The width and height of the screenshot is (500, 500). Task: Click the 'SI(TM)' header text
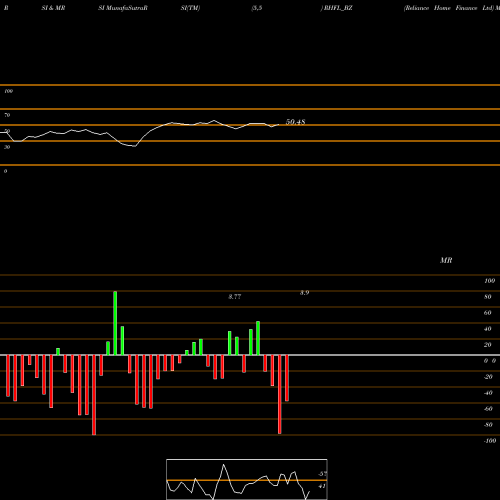click(190, 8)
